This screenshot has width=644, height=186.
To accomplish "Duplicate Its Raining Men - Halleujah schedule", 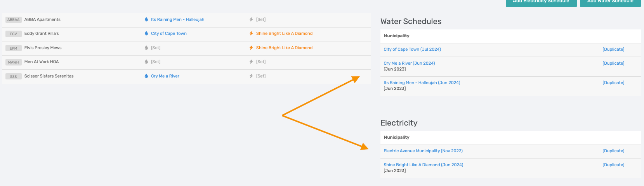I will point(613,83).
